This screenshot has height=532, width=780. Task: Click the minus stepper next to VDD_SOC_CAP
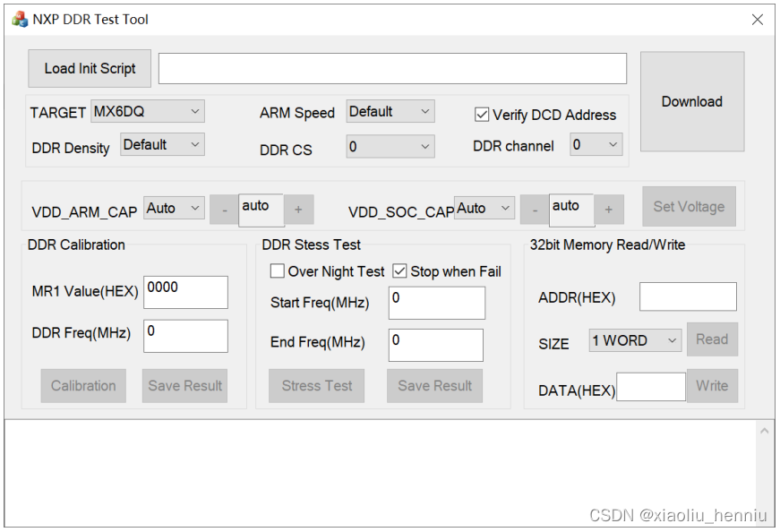[534, 210]
